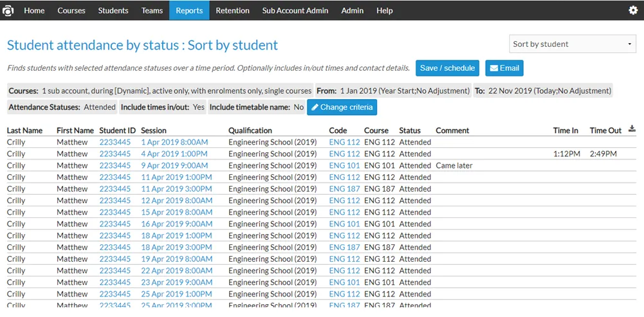644x317 pixels.
Task: Open session 1 Apr 2019 8:00AM
Action: click(x=174, y=142)
